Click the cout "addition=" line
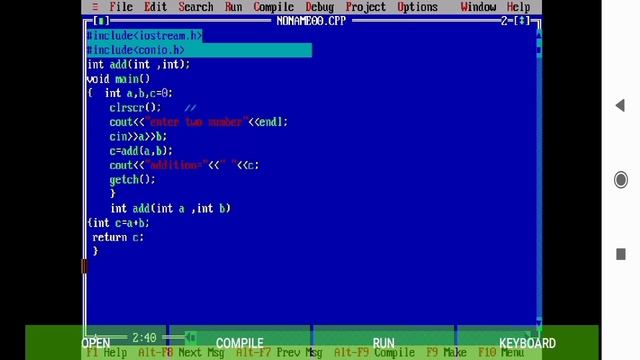 [x=184, y=165]
